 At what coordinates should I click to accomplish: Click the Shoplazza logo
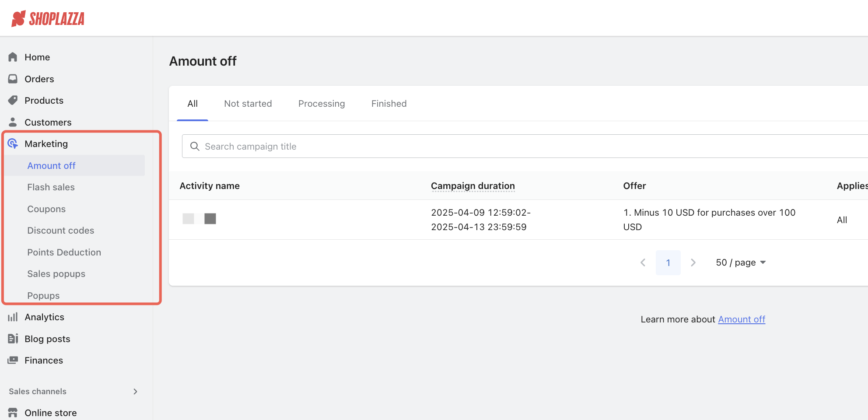tap(48, 18)
